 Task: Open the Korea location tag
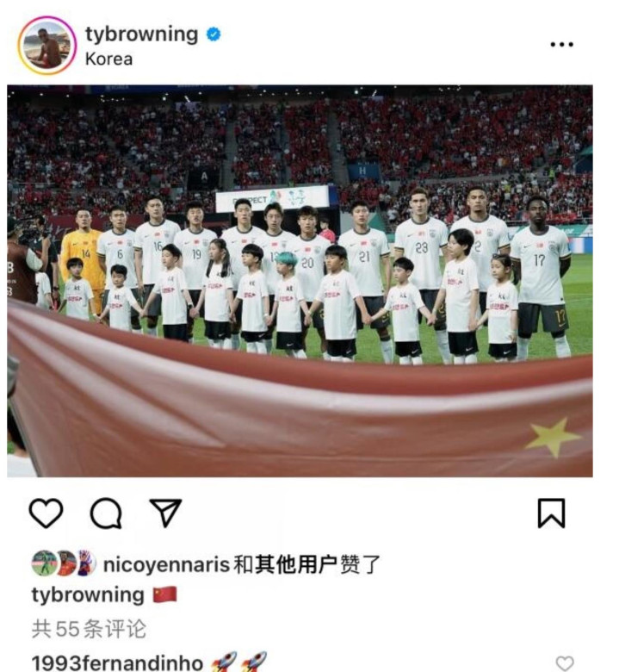tap(108, 59)
